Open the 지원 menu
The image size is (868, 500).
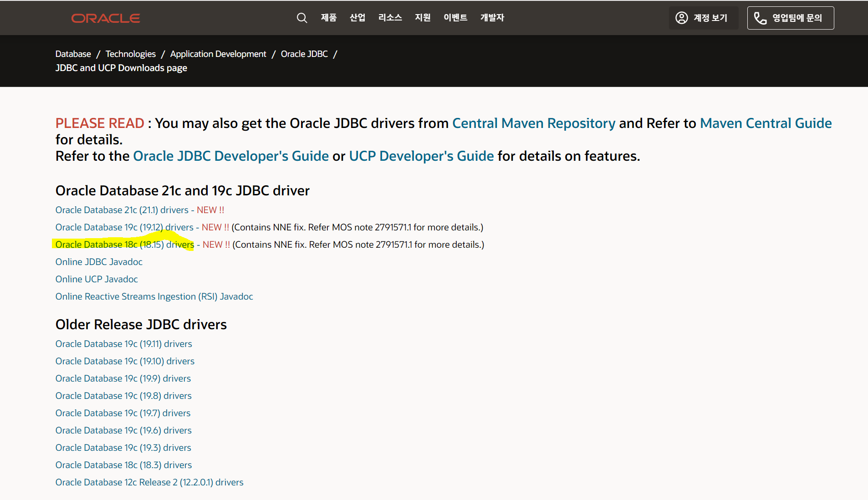pos(423,17)
